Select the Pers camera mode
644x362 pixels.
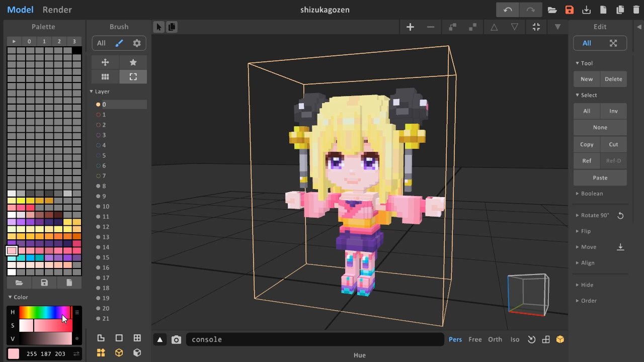455,340
